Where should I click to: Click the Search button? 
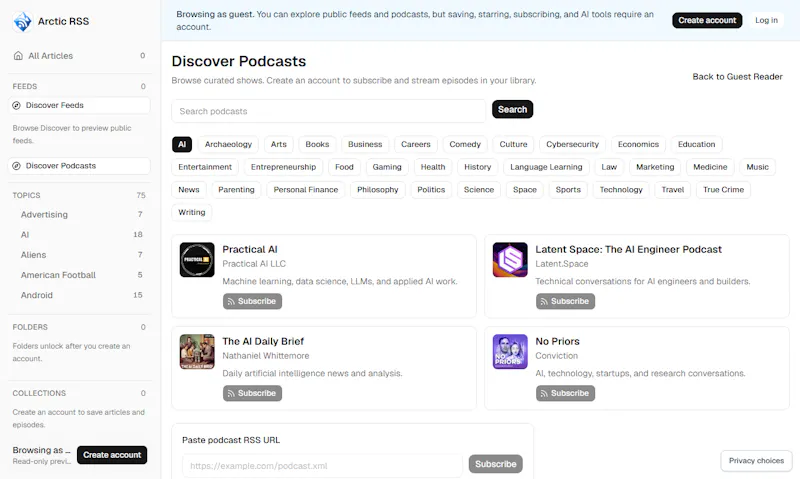coord(512,109)
